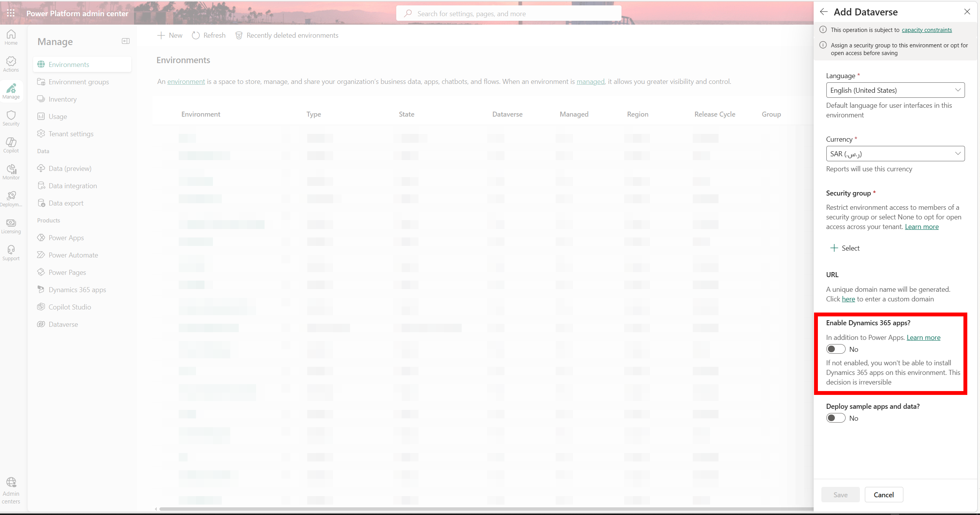Screen dimensions: 980x515
Task: Select Environments in Manage menu
Action: pyautogui.click(x=82, y=64)
